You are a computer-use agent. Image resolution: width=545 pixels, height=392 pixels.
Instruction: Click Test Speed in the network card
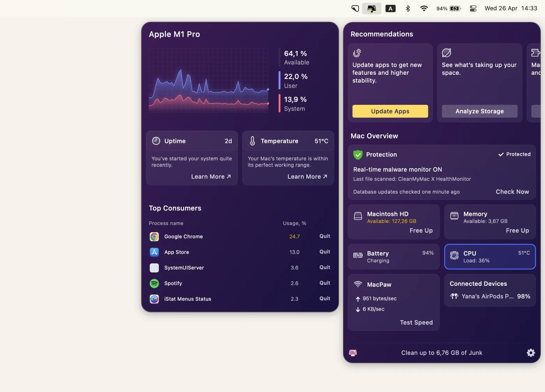416,322
